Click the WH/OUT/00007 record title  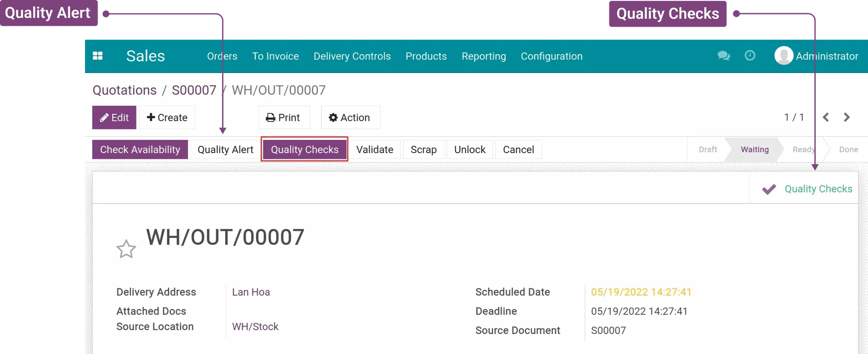pyautogui.click(x=225, y=237)
